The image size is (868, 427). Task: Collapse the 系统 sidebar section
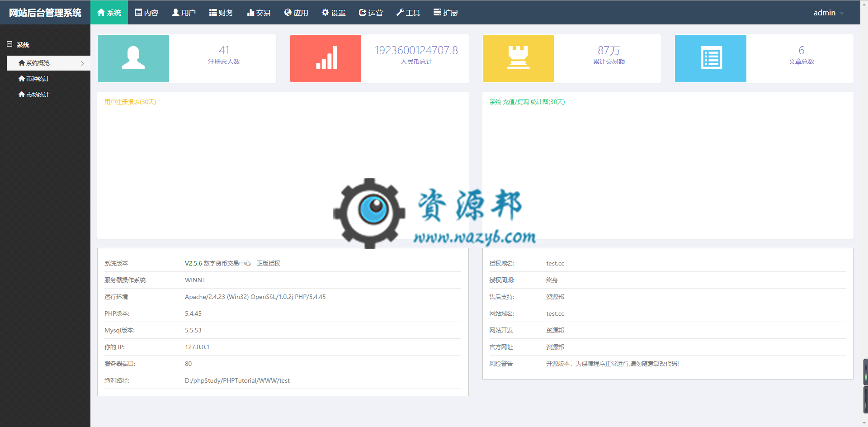18,44
